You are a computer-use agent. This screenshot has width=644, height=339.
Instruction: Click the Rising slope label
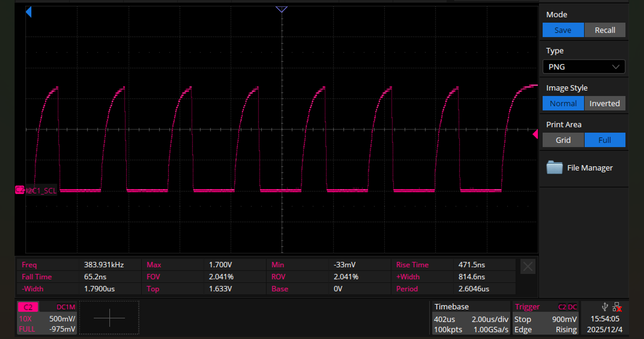pos(566,330)
